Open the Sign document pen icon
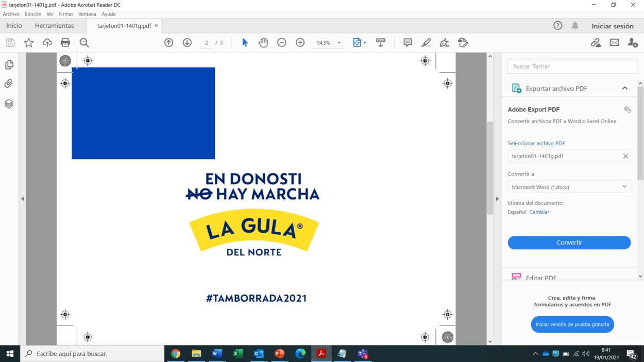Image resolution: width=644 pixels, height=362 pixels. 445,43
